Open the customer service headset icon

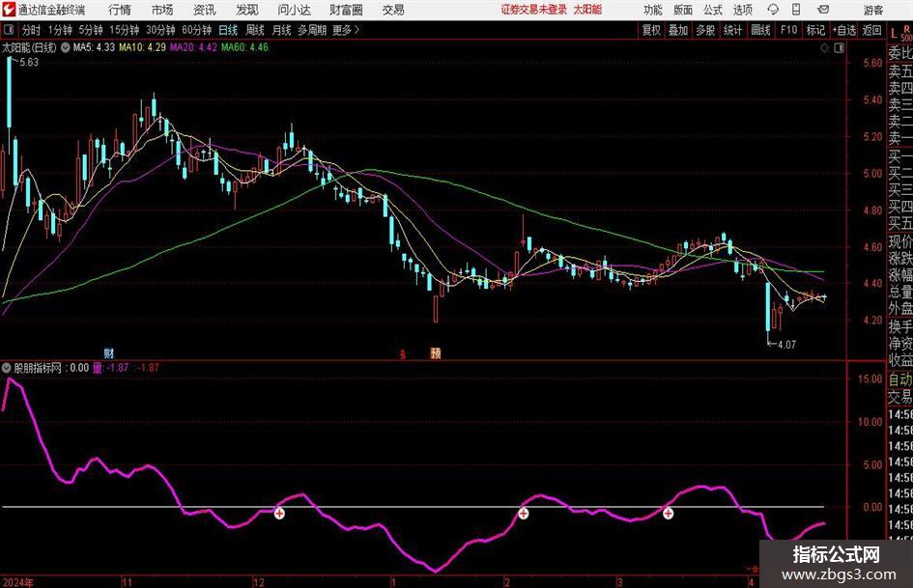pyautogui.click(x=773, y=10)
